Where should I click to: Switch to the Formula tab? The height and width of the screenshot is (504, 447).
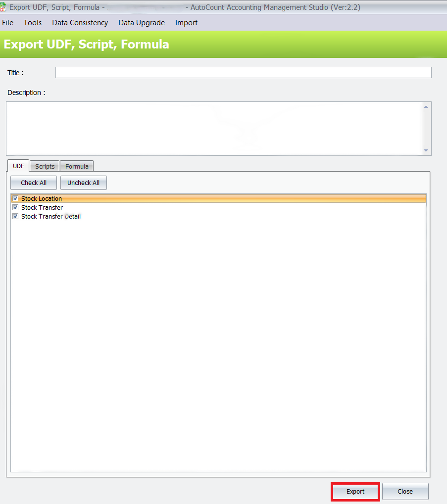point(76,166)
